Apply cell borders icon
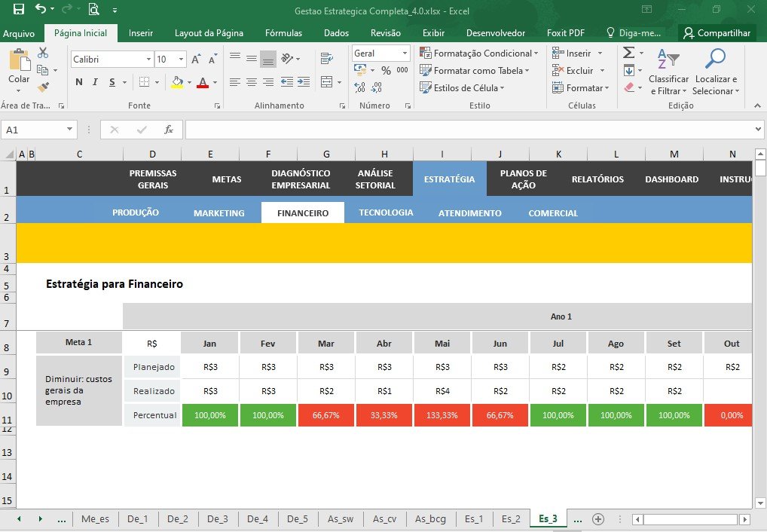Image resolution: width=767 pixels, height=532 pixels. [x=145, y=81]
